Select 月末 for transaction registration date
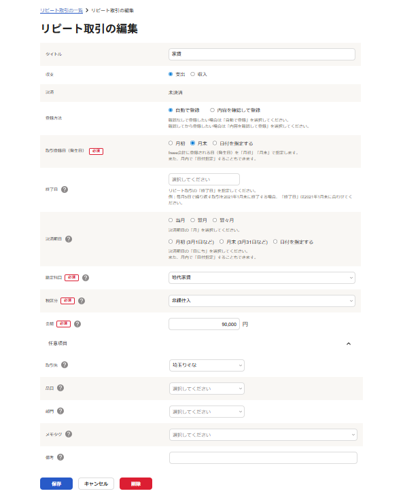This screenshot has height=504, width=420. [x=192, y=143]
